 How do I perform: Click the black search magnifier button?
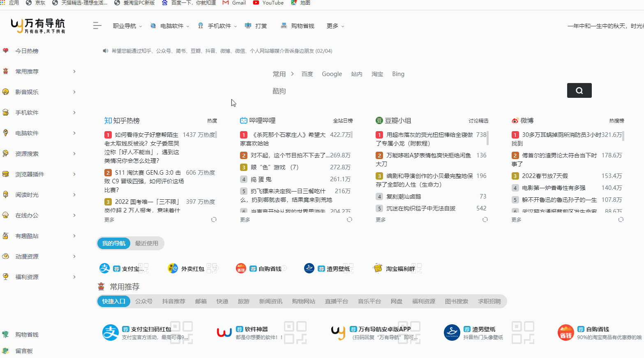point(579,90)
